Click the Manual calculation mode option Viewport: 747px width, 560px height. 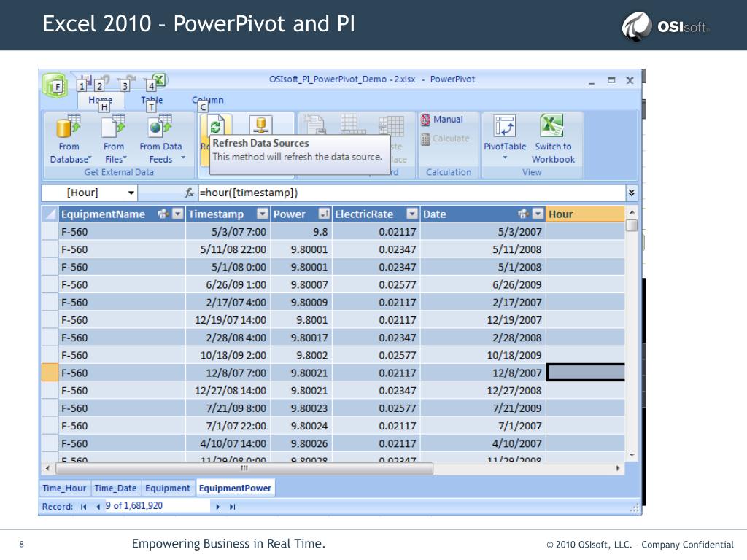pyautogui.click(x=441, y=120)
